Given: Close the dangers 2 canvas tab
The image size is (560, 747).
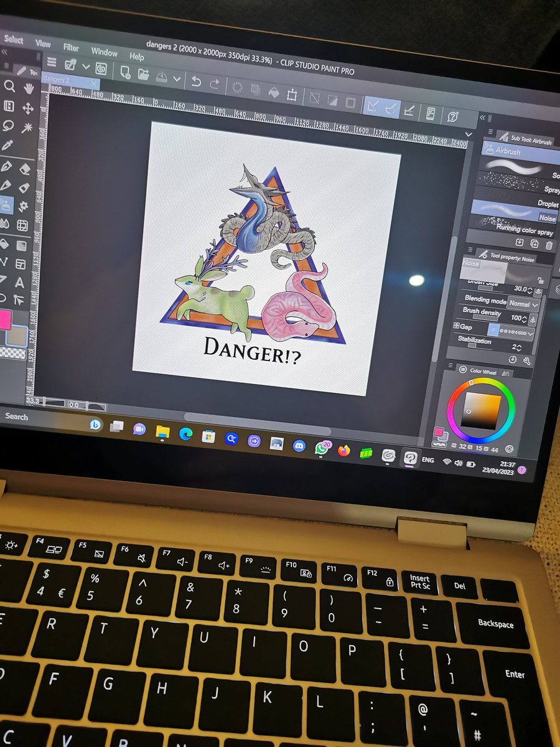Looking at the screenshot, I should point(95,84).
